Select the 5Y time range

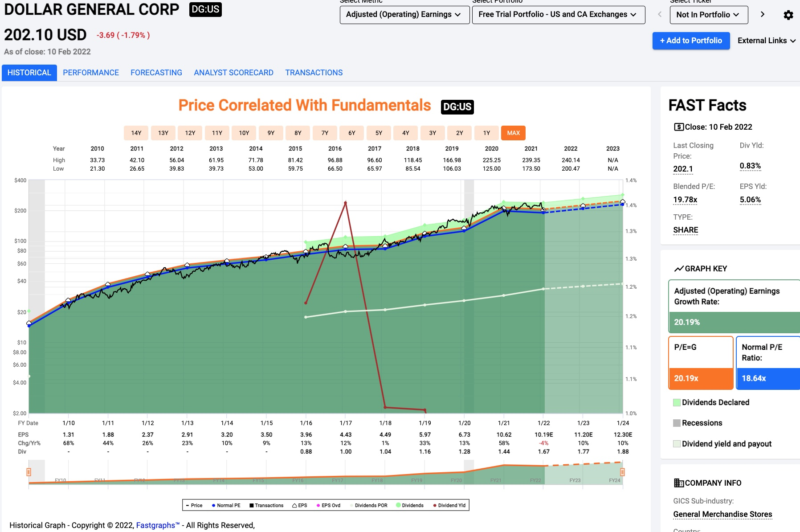pos(379,133)
